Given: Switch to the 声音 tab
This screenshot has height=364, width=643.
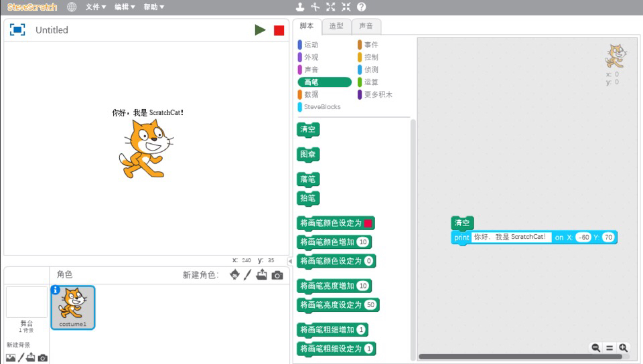Looking at the screenshot, I should (x=366, y=26).
